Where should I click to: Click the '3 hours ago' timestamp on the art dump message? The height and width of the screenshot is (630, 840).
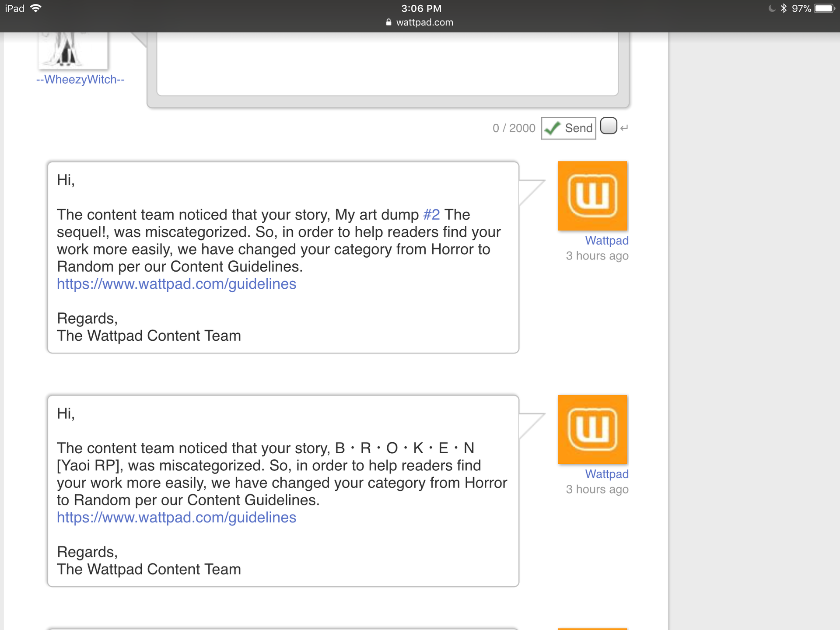(597, 256)
